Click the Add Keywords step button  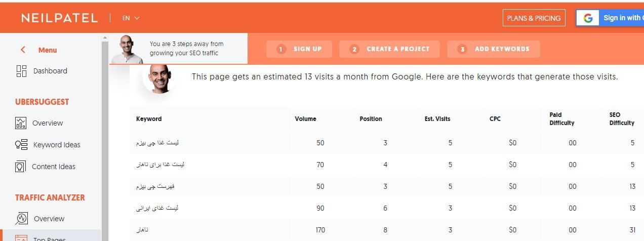tap(494, 49)
